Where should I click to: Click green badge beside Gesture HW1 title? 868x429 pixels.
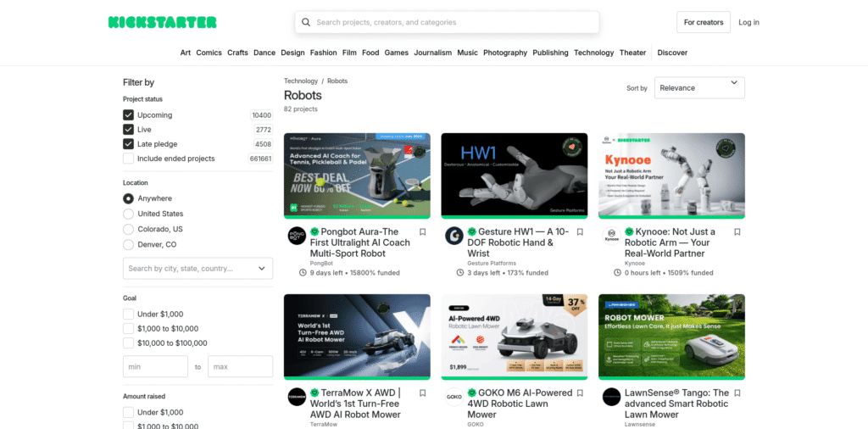[x=471, y=231]
